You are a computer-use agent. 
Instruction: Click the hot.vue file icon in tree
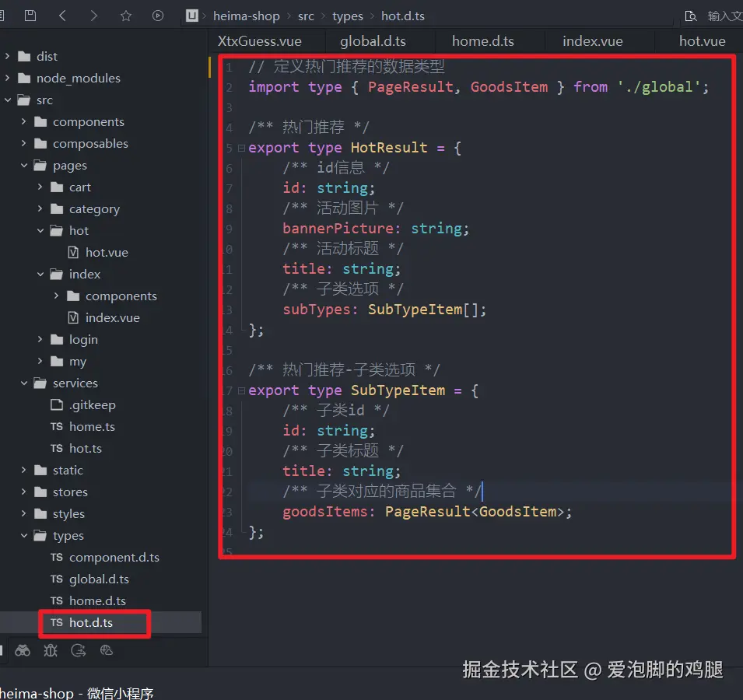pyautogui.click(x=73, y=253)
